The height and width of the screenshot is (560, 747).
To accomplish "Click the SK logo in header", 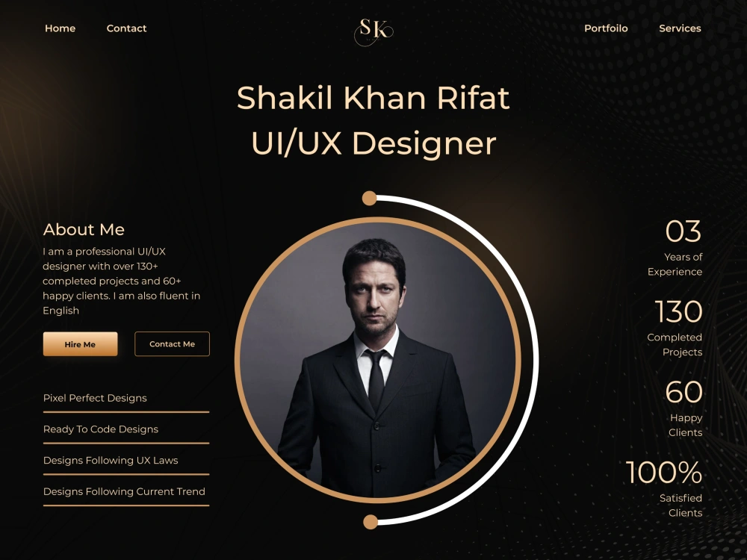I will [x=374, y=31].
